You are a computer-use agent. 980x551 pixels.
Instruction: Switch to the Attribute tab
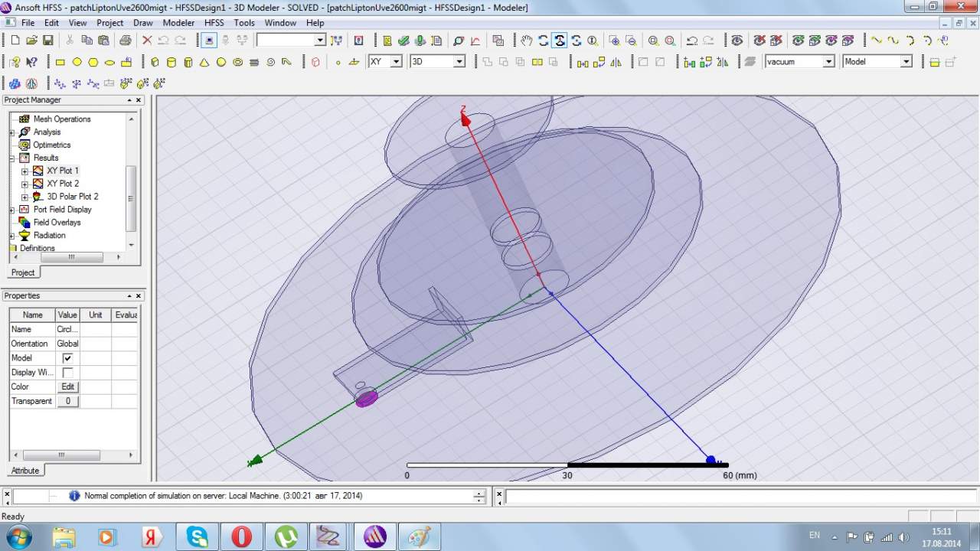pyautogui.click(x=25, y=471)
